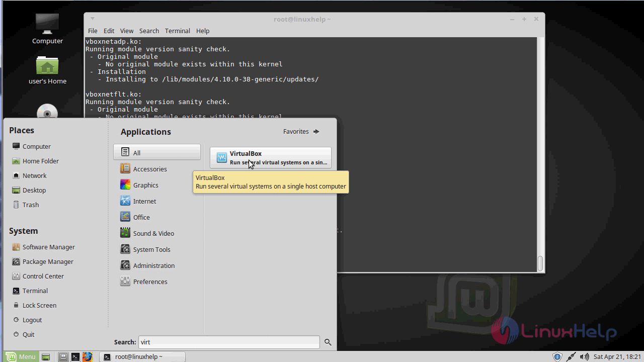The image size is (644, 362).
Task: Open Control Center
Action: tap(38, 276)
